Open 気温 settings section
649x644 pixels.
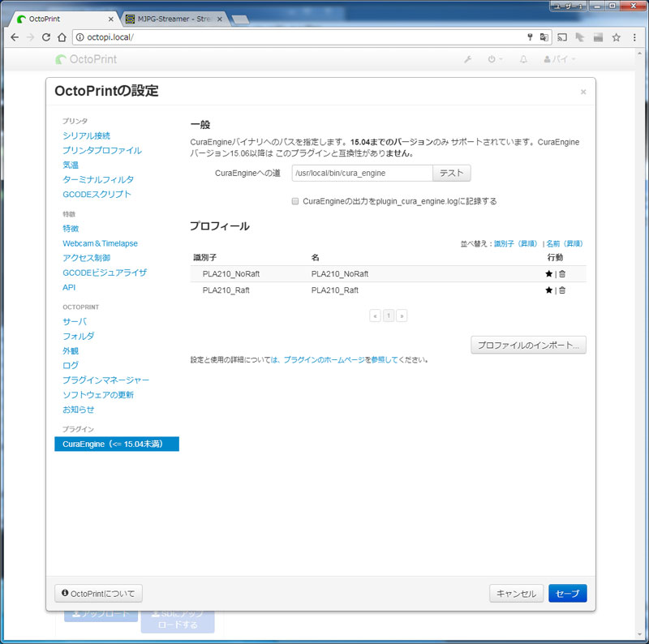pyautogui.click(x=71, y=165)
